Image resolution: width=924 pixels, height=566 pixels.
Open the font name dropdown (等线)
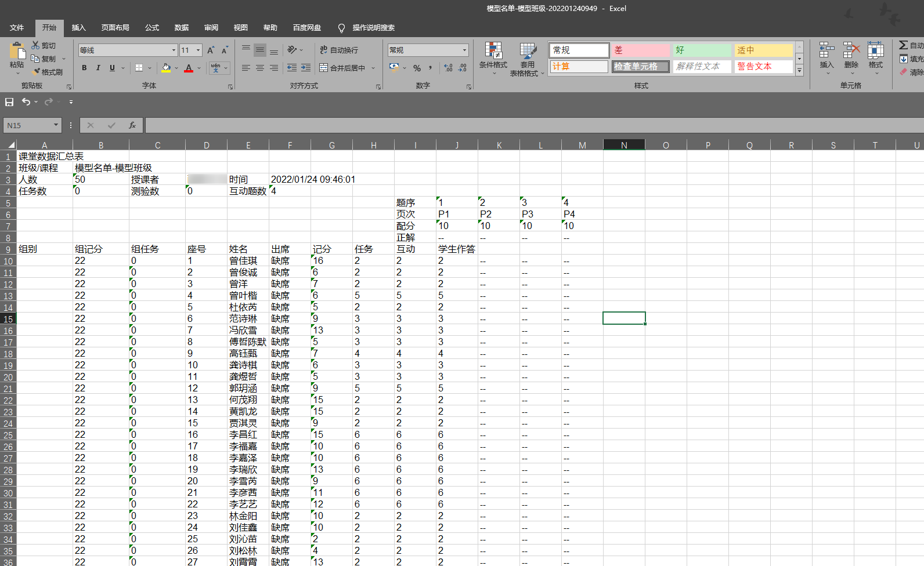pyautogui.click(x=174, y=50)
